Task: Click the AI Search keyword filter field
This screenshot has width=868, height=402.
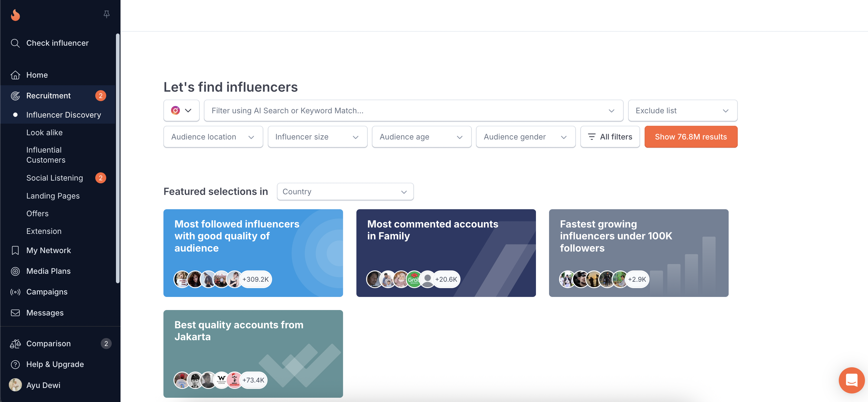Action: [x=413, y=110]
